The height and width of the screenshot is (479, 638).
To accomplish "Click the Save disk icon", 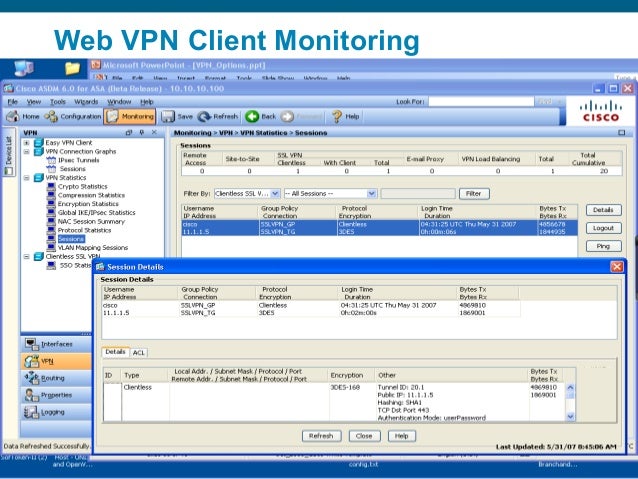I will (168, 116).
